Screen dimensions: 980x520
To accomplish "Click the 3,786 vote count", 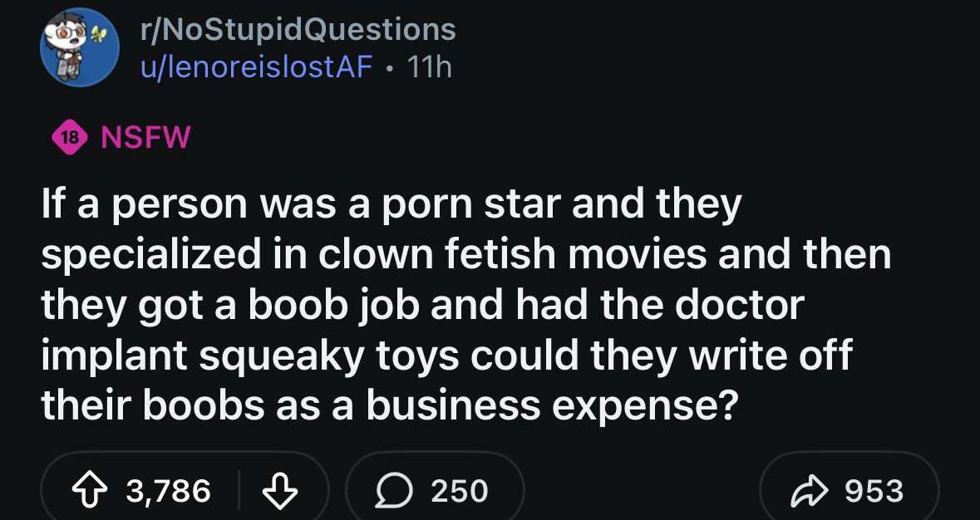I will (x=169, y=490).
